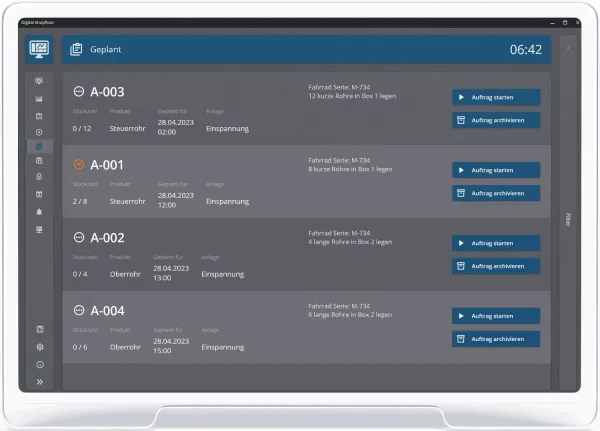Click the clipboard icon beside Geplant title
Image resolution: width=600 pixels, height=431 pixels.
click(x=76, y=49)
